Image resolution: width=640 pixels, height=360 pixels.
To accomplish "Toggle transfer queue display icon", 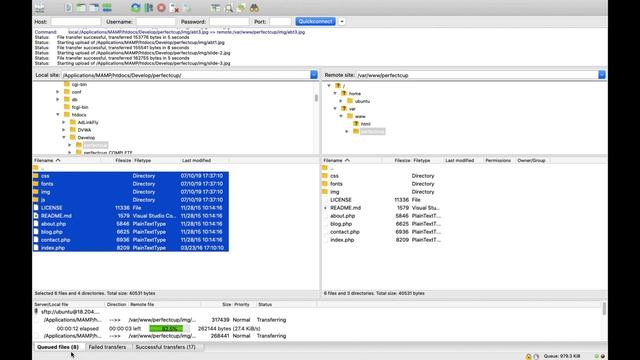I will tap(107, 7).
